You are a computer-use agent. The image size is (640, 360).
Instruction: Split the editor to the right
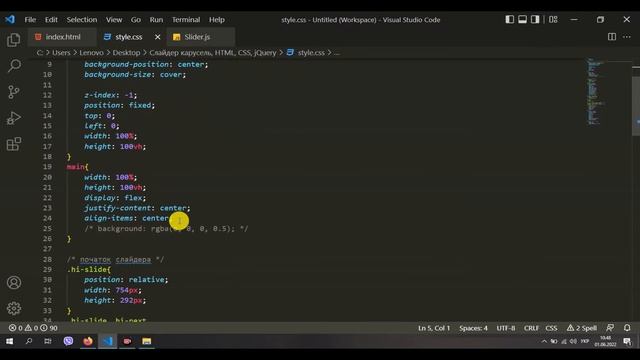point(611,37)
